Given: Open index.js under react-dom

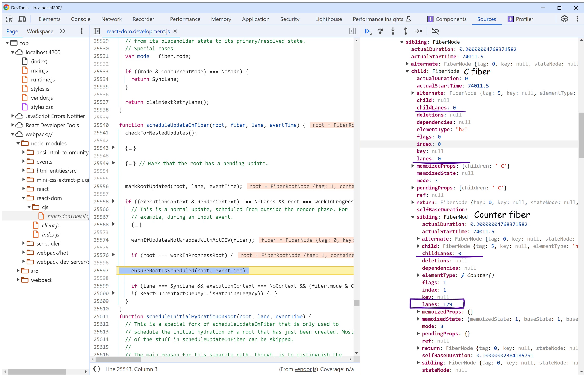Looking at the screenshot, I should 51,235.
